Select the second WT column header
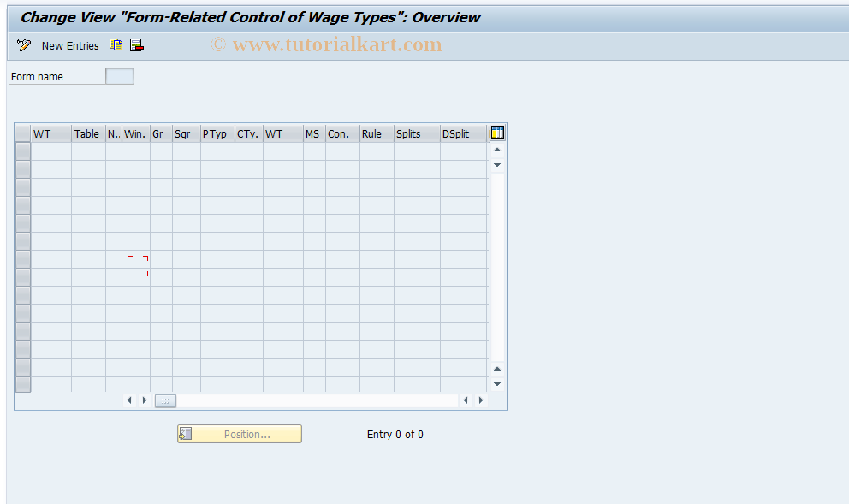 click(x=283, y=133)
